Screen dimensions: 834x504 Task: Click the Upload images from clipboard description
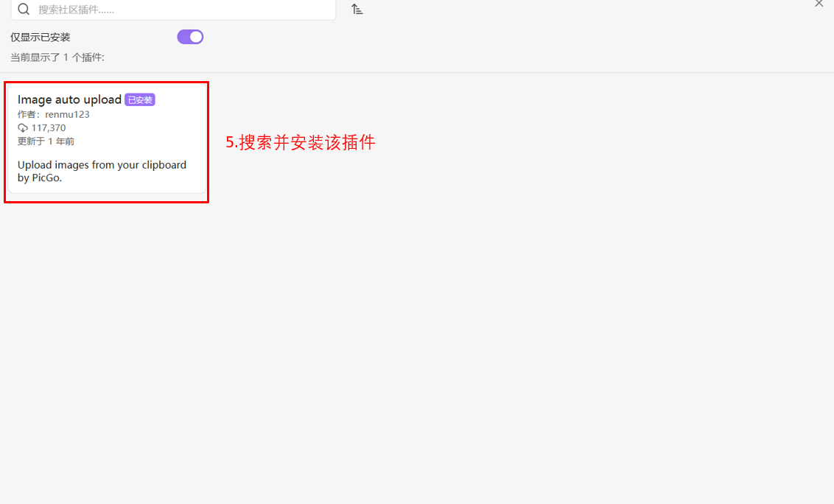pyautogui.click(x=102, y=172)
